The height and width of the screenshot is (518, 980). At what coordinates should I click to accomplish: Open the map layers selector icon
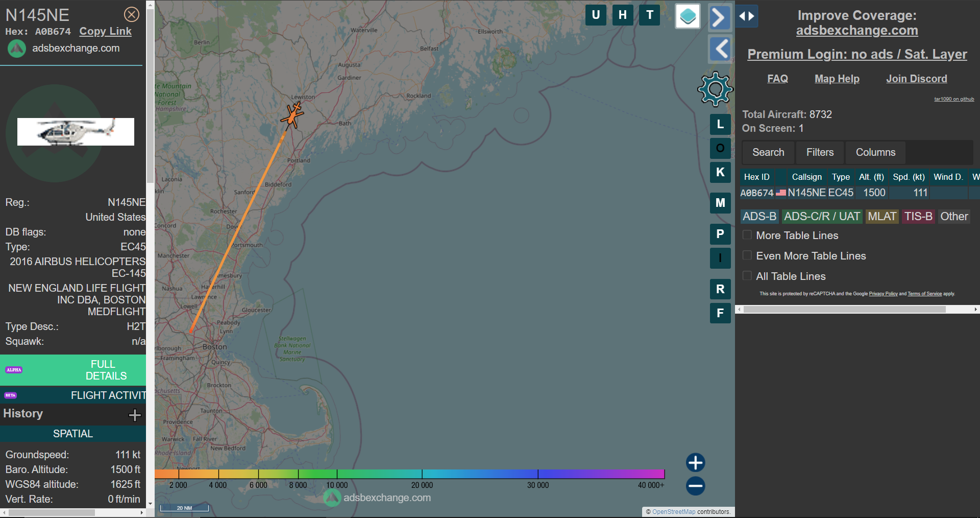coord(688,16)
